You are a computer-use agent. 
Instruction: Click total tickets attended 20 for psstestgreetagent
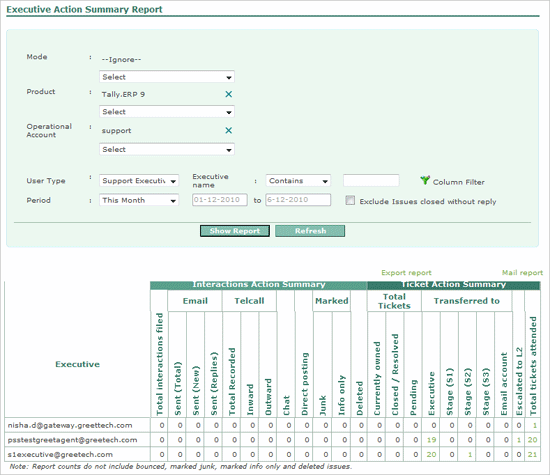pyautogui.click(x=532, y=440)
